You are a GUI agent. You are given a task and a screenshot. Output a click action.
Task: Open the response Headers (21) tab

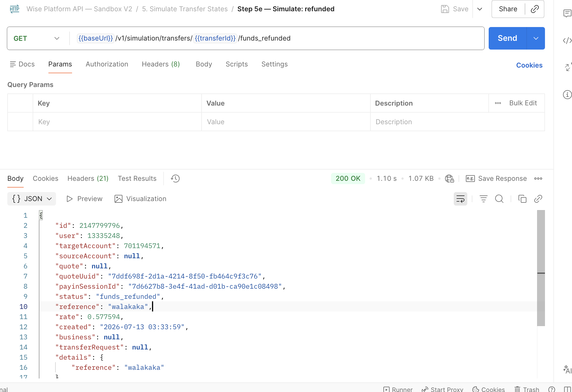click(88, 179)
